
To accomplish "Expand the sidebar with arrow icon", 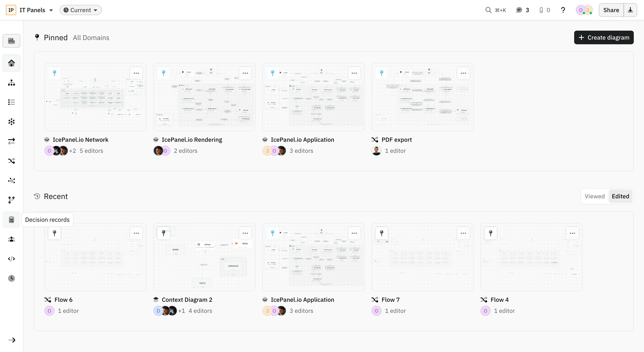I will 12,340.
